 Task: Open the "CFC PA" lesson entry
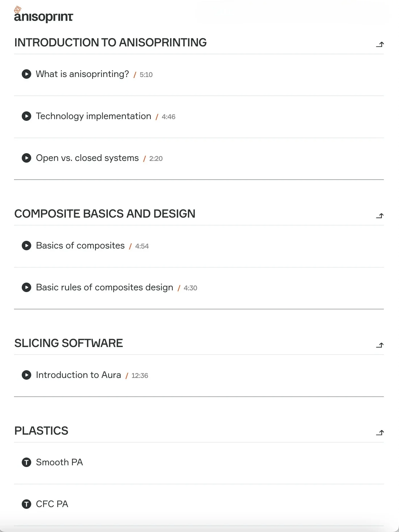coord(52,504)
